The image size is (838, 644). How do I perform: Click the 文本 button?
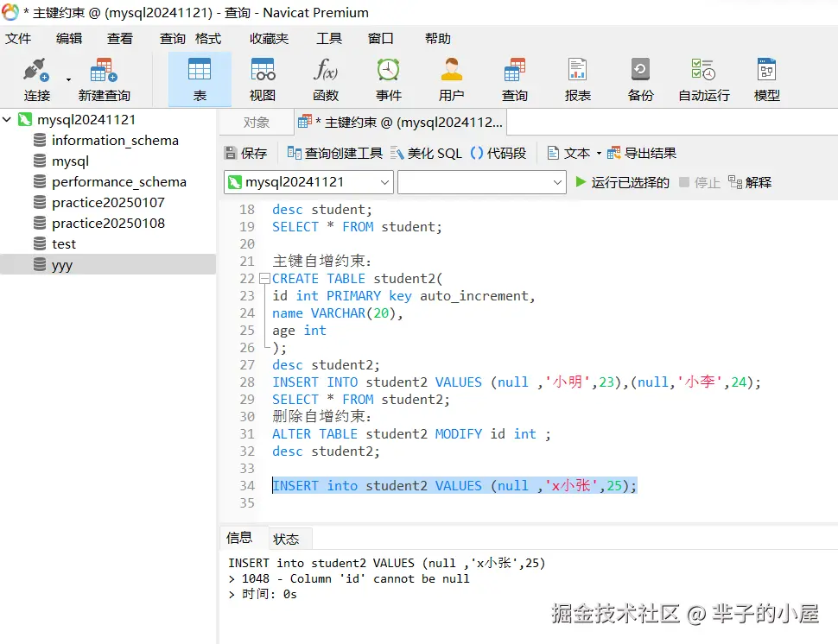(568, 154)
